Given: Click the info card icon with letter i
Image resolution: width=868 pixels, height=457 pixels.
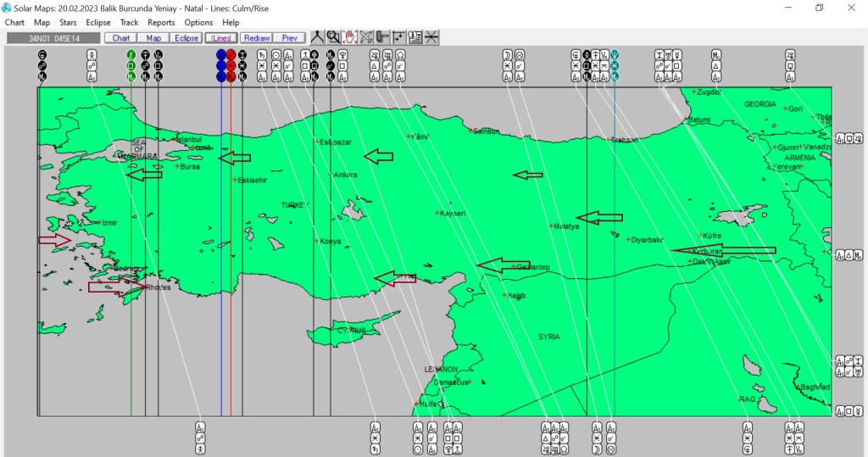Looking at the screenshot, I should pos(415,37).
